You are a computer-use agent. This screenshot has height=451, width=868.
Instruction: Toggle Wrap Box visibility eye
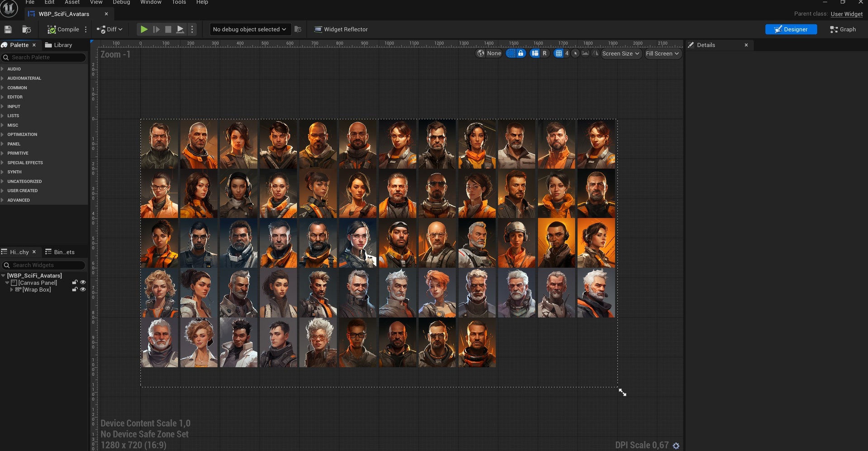point(83,290)
